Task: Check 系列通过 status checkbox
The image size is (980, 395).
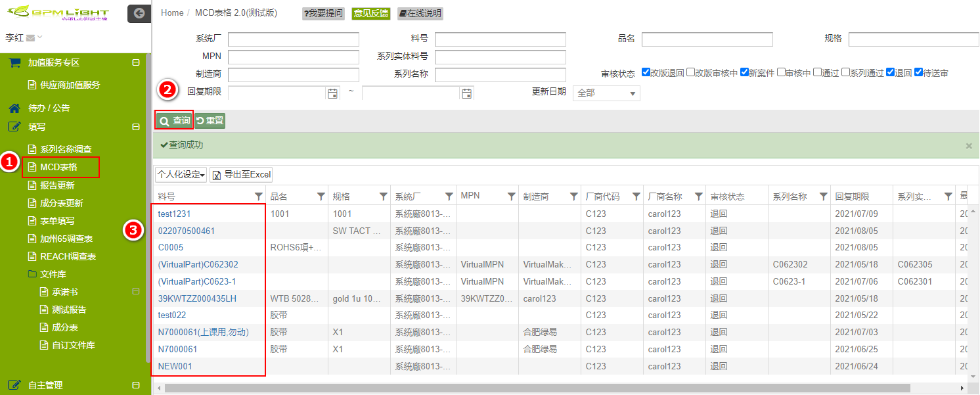Action: click(845, 72)
